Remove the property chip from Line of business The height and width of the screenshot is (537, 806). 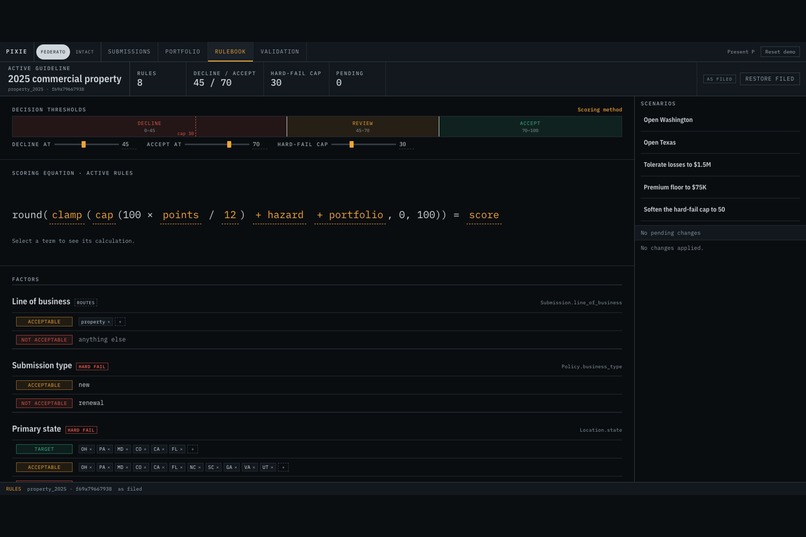coord(108,322)
